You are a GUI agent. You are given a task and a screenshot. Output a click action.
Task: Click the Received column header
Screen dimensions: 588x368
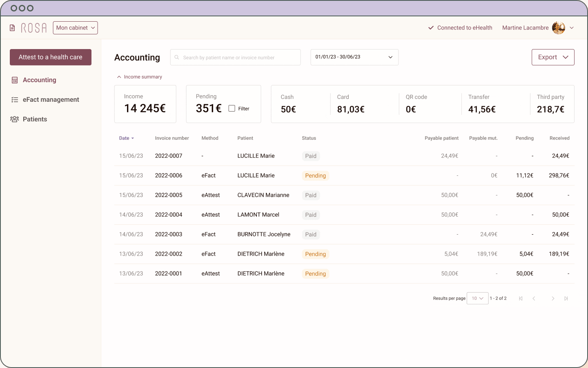[x=559, y=138]
